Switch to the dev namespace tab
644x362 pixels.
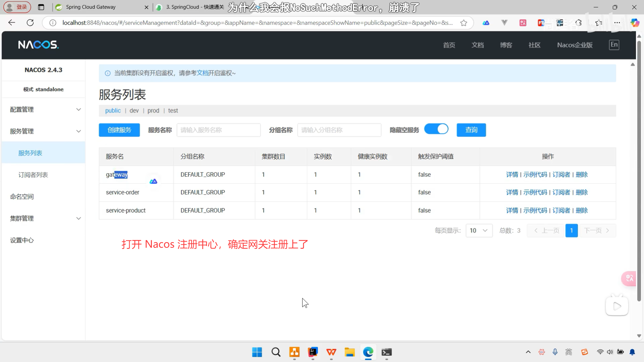[134, 111]
